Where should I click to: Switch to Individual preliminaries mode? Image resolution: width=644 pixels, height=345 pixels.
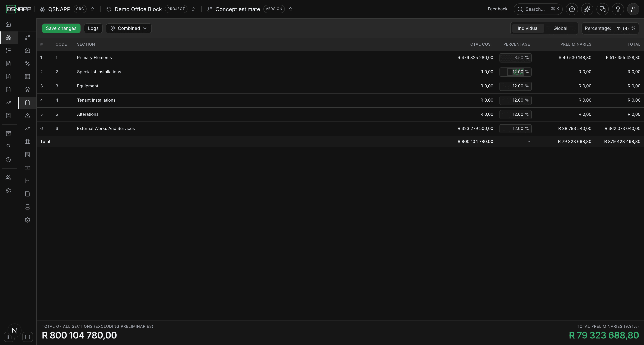[x=528, y=28]
